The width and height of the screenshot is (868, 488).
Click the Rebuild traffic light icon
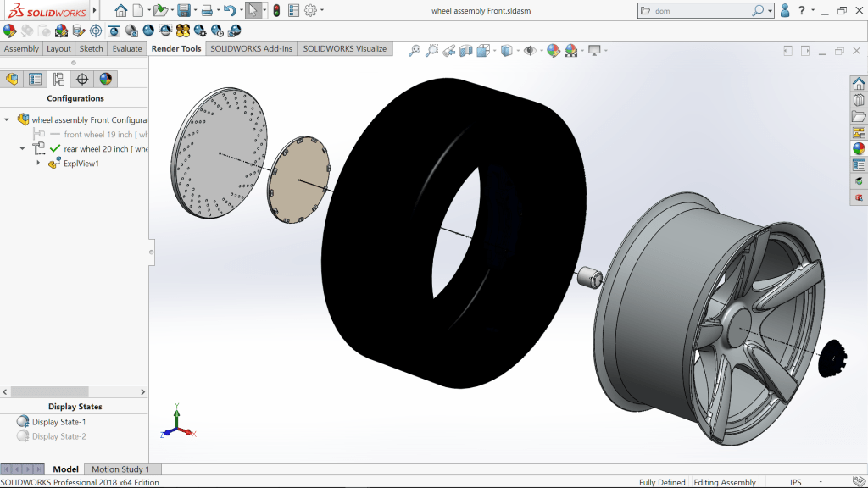point(276,11)
